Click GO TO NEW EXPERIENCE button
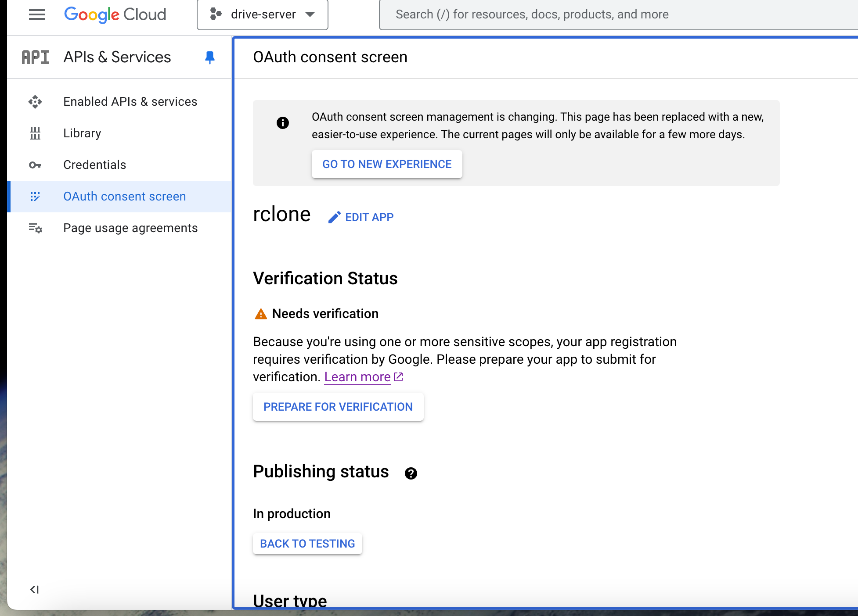Screen dimensions: 858x616 point(387,164)
